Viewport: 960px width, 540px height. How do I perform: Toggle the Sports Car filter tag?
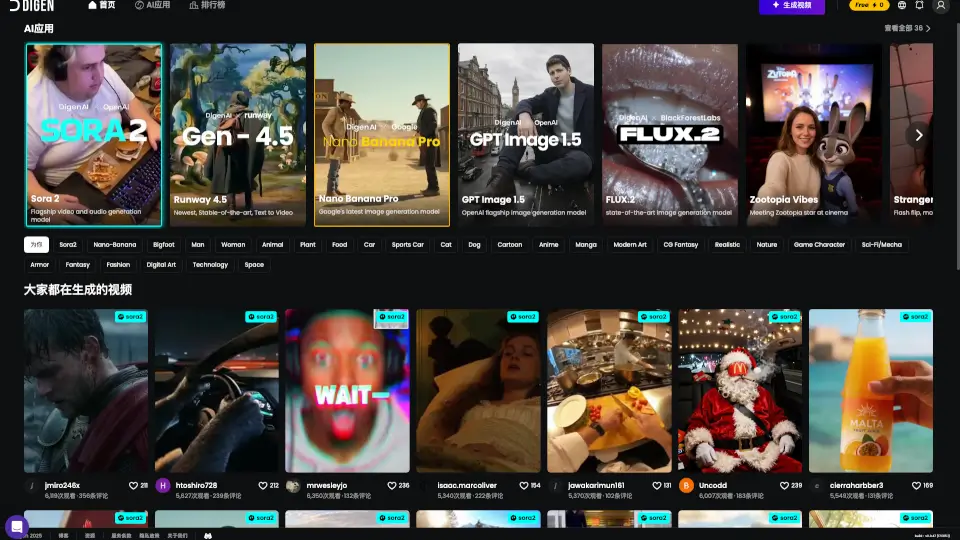(x=407, y=244)
